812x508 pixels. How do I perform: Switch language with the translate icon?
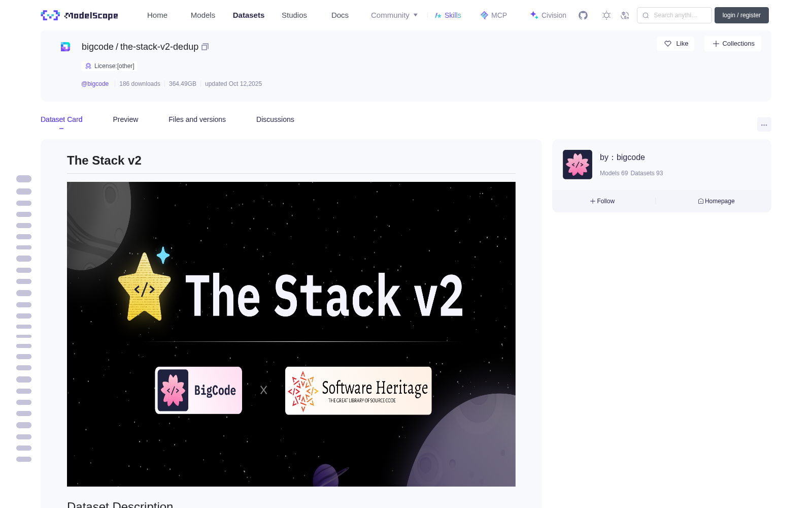(x=625, y=15)
